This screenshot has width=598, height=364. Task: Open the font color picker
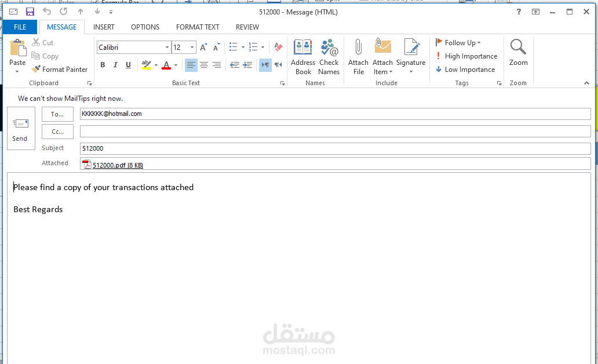[168, 65]
